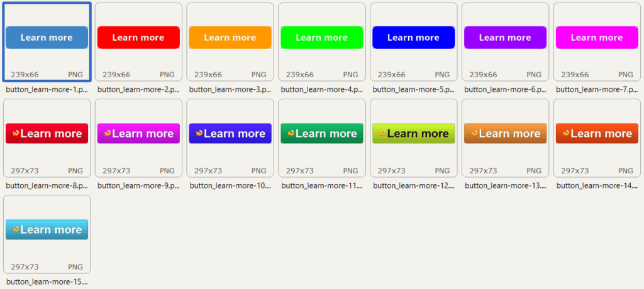Click the lime green button with black text
This screenshot has height=289, width=644.
[x=413, y=134]
